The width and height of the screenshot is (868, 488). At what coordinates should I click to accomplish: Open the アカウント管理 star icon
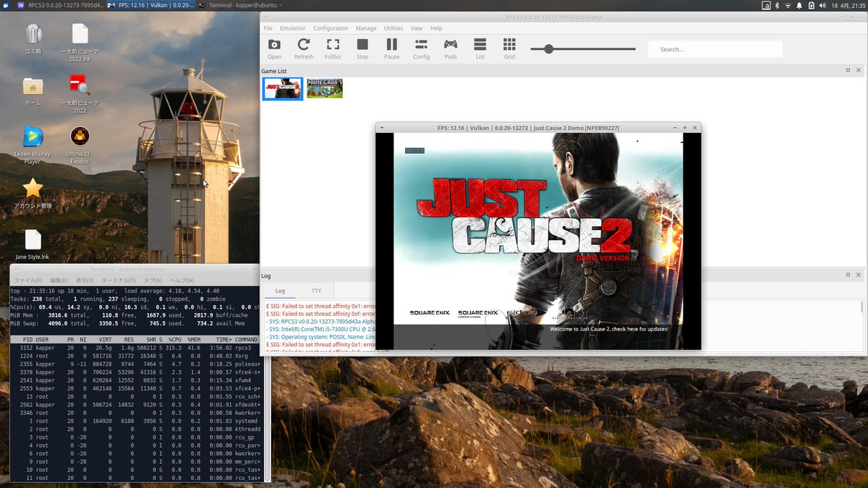33,194
